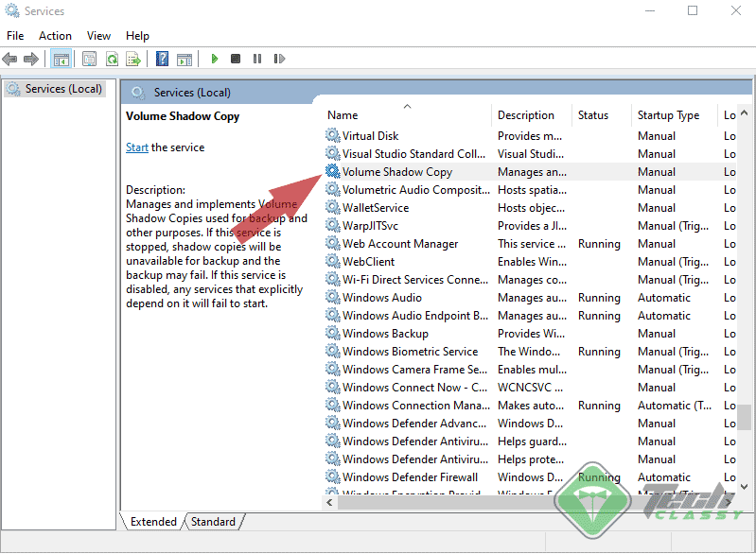
Task: Click the Export List toolbar icon
Action: pos(133,59)
